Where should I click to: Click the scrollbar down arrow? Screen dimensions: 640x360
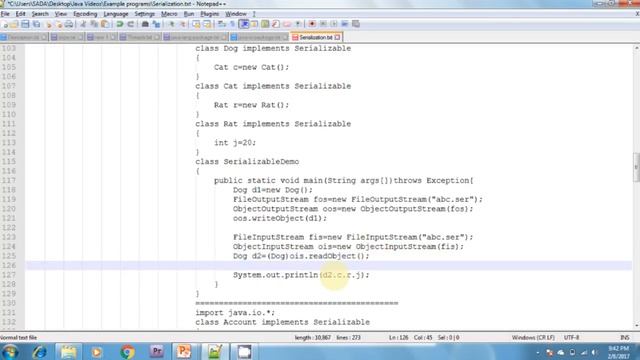pyautogui.click(x=636, y=325)
